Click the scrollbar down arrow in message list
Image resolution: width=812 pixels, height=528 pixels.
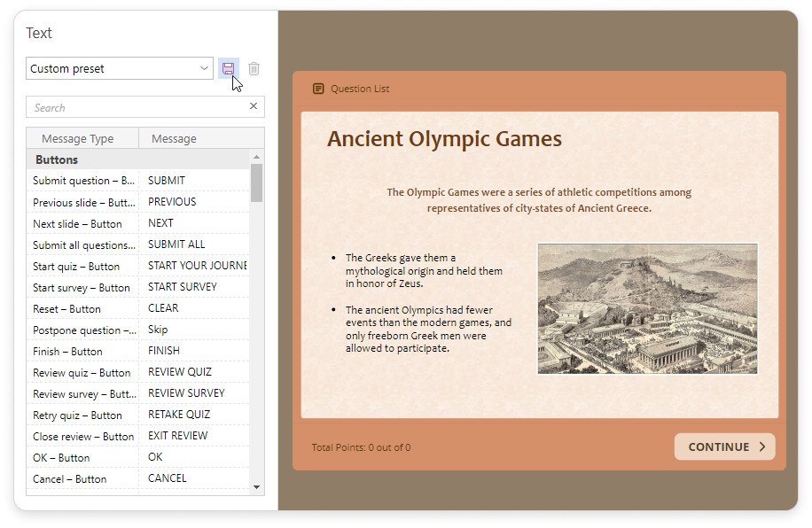[257, 486]
